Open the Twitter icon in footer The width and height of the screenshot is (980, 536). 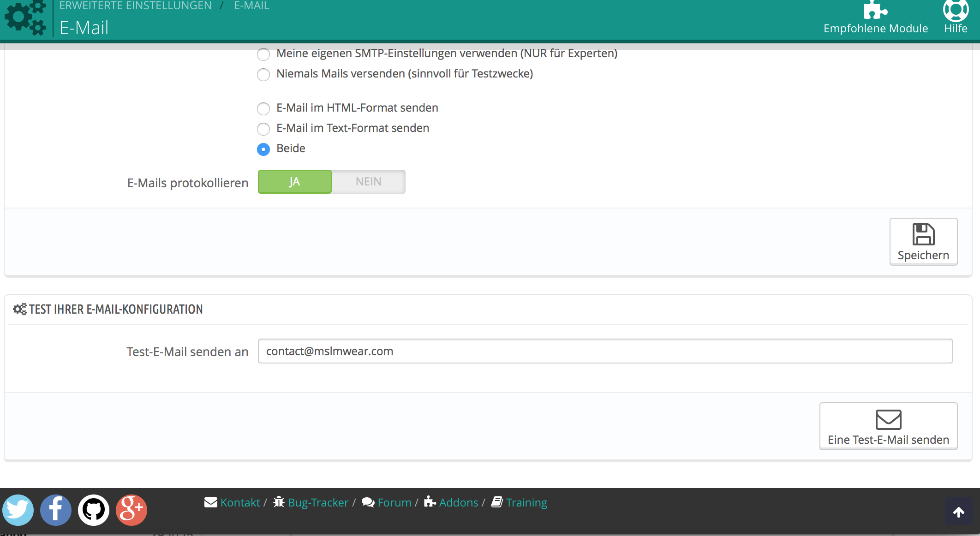click(x=18, y=510)
